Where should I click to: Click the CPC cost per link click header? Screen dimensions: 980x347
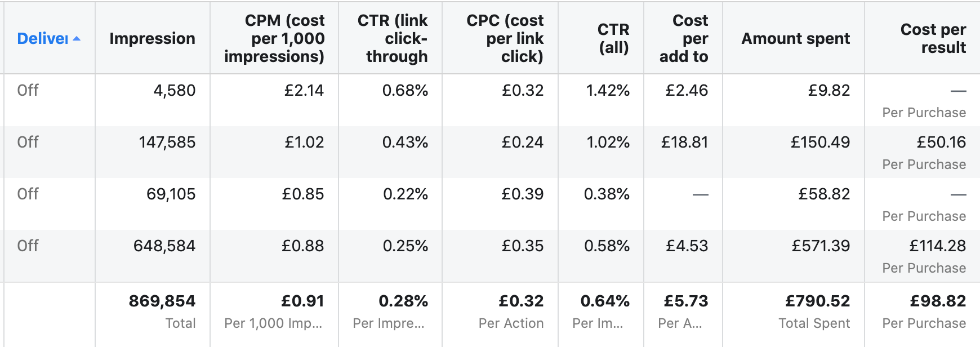click(505, 38)
